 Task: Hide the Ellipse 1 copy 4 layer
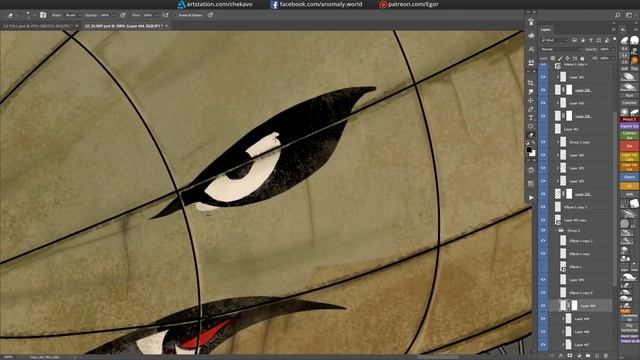543,293
